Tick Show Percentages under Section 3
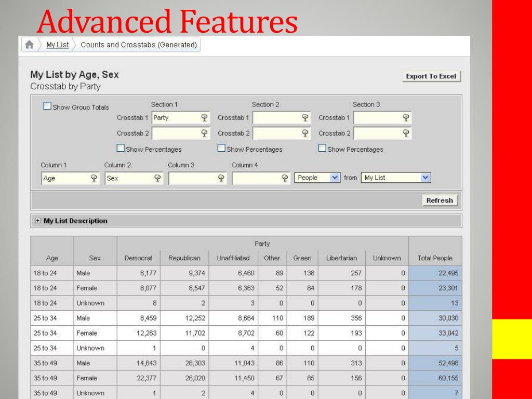The image size is (532, 399). [322, 148]
